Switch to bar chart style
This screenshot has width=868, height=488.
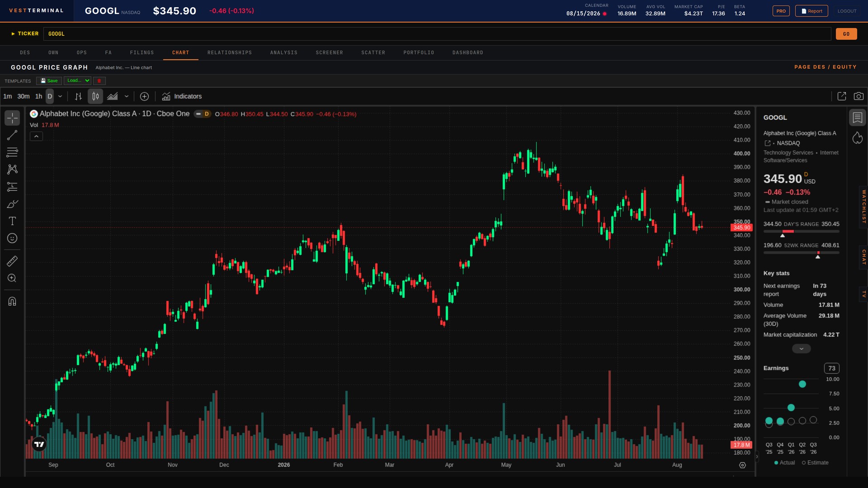point(78,96)
